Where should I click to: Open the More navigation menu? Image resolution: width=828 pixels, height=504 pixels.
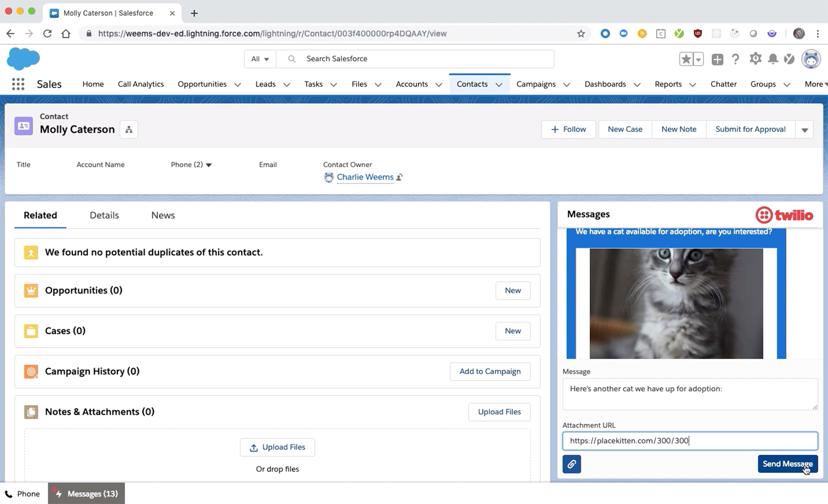[816, 84]
